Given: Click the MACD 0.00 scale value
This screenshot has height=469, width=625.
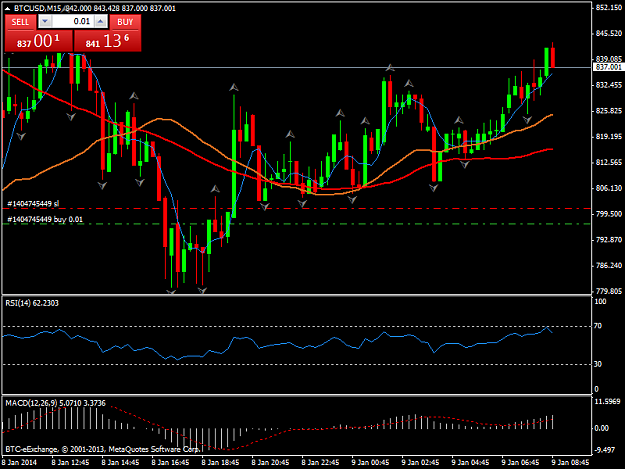Looking at the screenshot, I should [x=601, y=428].
